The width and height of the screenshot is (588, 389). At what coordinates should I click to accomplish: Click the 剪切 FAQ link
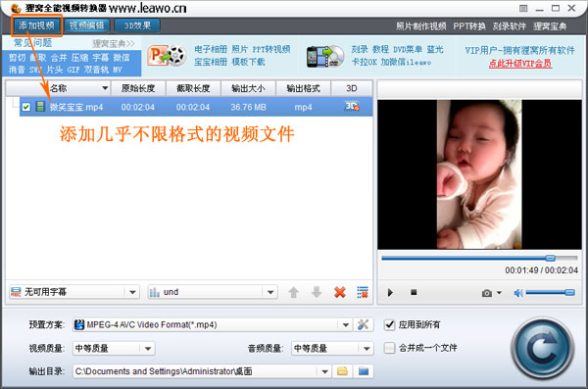pyautogui.click(x=17, y=58)
